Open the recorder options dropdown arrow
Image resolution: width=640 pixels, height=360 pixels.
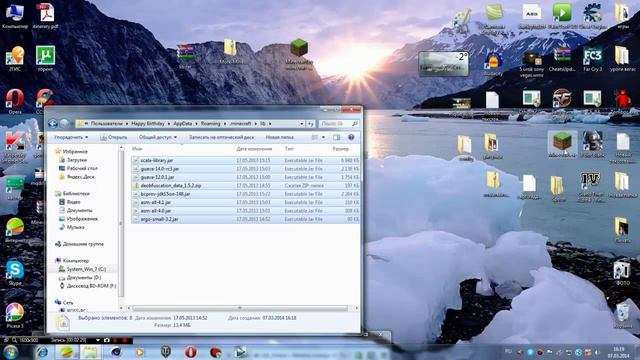click(x=98, y=340)
